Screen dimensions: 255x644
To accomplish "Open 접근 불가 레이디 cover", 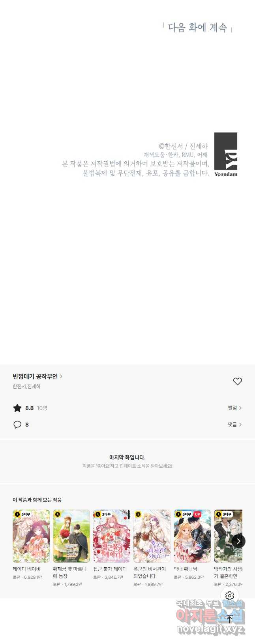I will (x=112, y=536).
